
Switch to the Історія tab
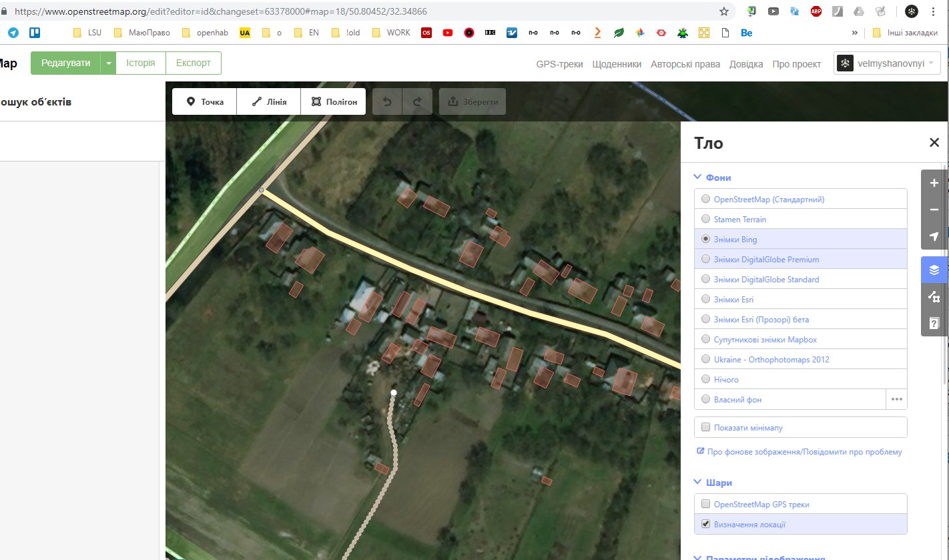pyautogui.click(x=141, y=63)
